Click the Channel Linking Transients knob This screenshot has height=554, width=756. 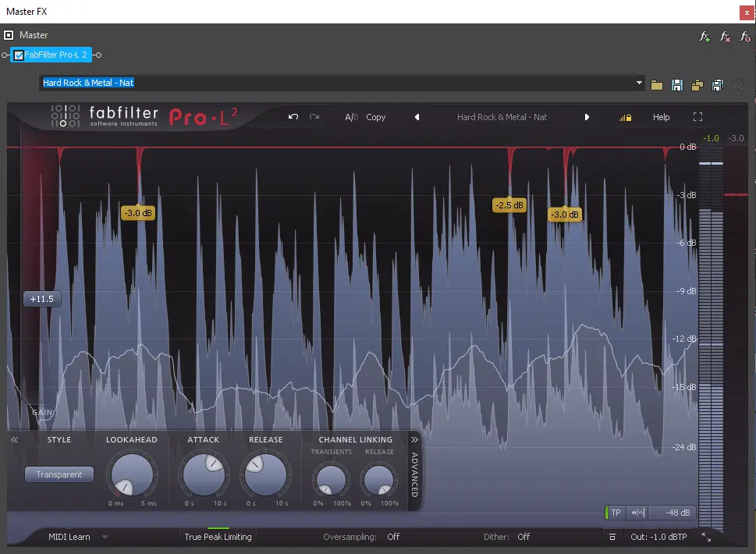point(332,480)
